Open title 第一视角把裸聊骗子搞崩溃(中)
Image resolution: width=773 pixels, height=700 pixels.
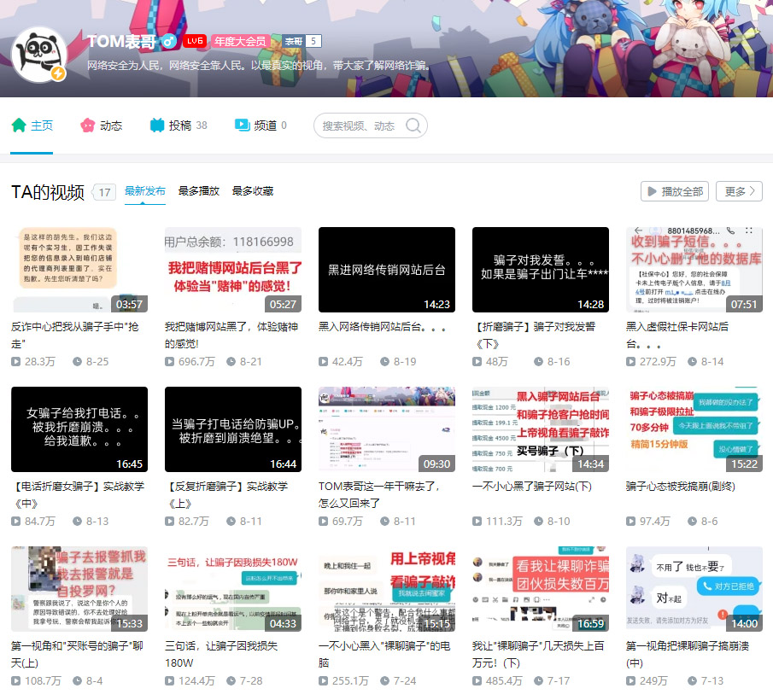688,654
